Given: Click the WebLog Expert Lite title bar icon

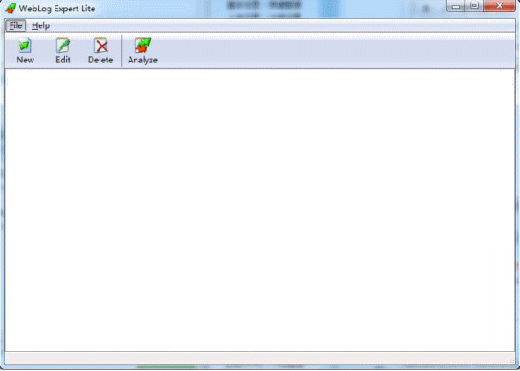Looking at the screenshot, I should click(11, 8).
